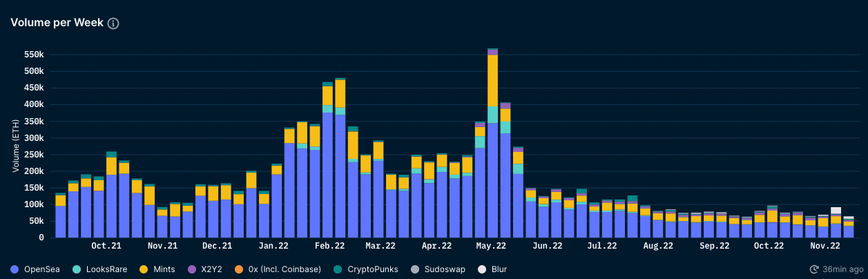The image size is (868, 279).
Task: Click the white Blur legend dot
Action: coord(481,269)
